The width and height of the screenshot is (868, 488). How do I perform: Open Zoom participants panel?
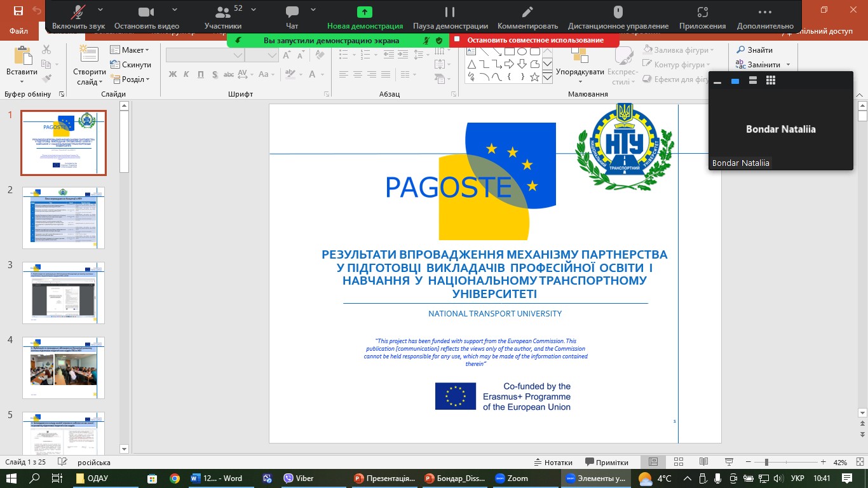coord(222,17)
